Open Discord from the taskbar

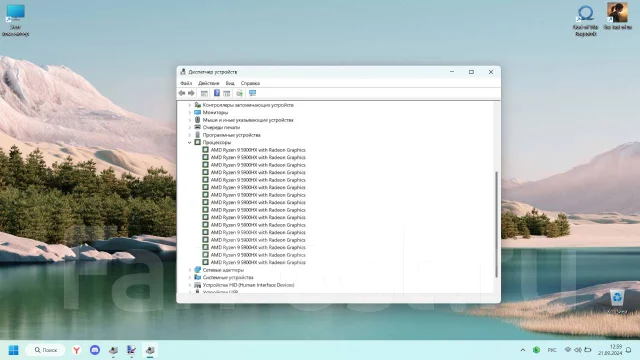point(95,350)
